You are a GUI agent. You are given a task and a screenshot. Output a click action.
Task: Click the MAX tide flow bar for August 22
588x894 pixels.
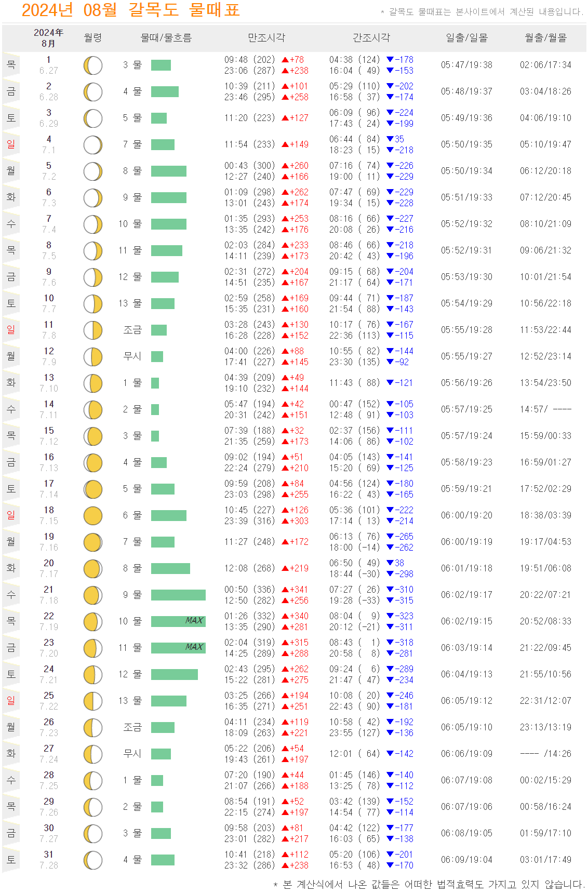(178, 621)
